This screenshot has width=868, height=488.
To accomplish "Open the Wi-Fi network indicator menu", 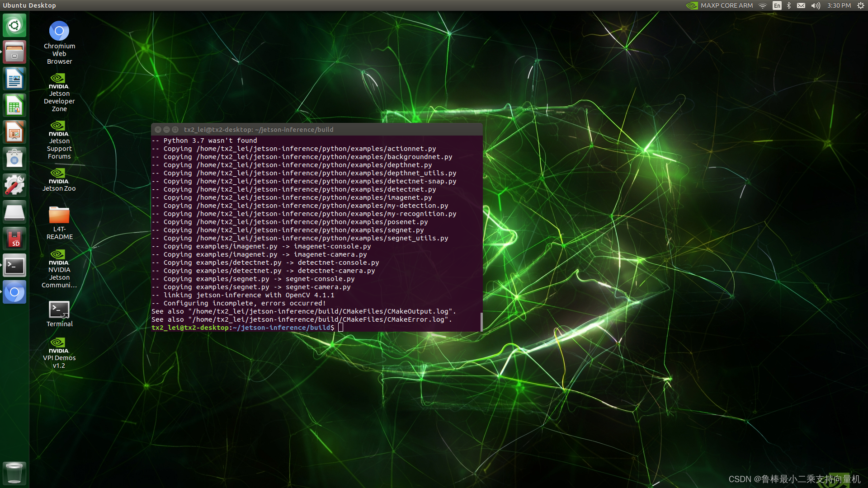I will tap(763, 5).
